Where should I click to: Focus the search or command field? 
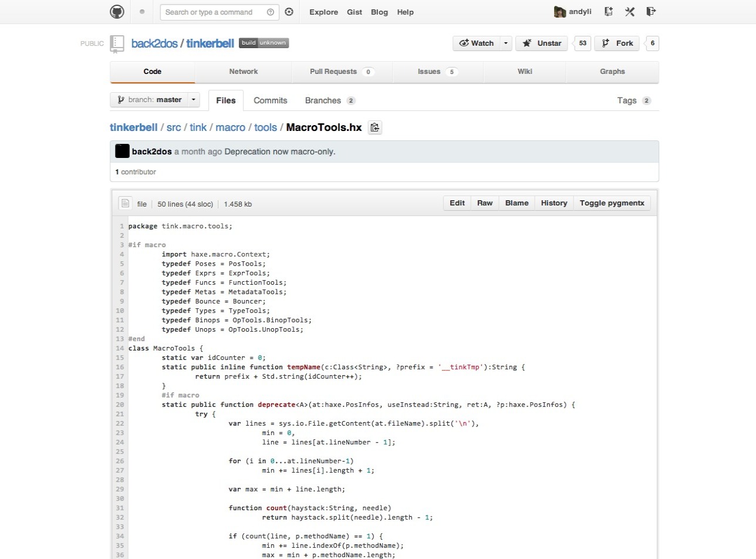pos(220,12)
